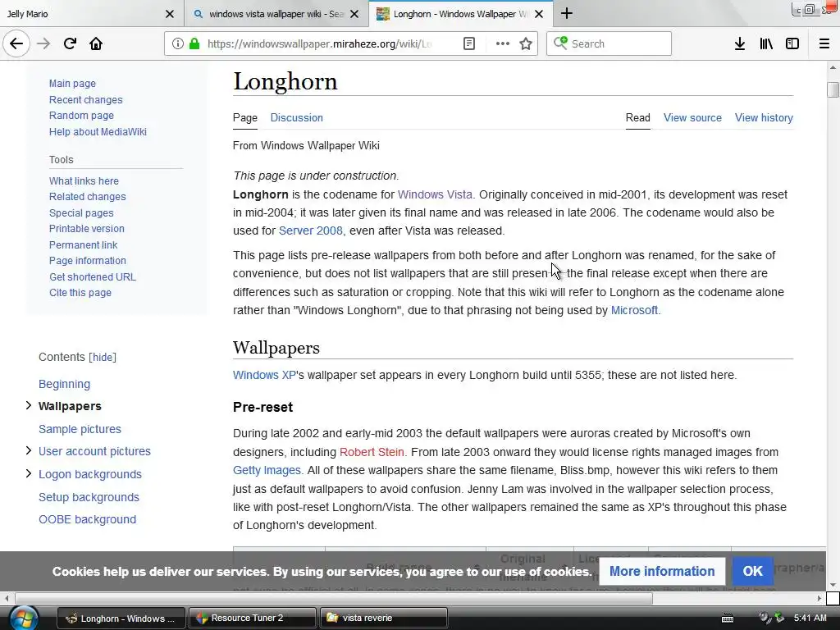Toggle the sidebar view icon
Screen dimensions: 840x630
click(792, 43)
